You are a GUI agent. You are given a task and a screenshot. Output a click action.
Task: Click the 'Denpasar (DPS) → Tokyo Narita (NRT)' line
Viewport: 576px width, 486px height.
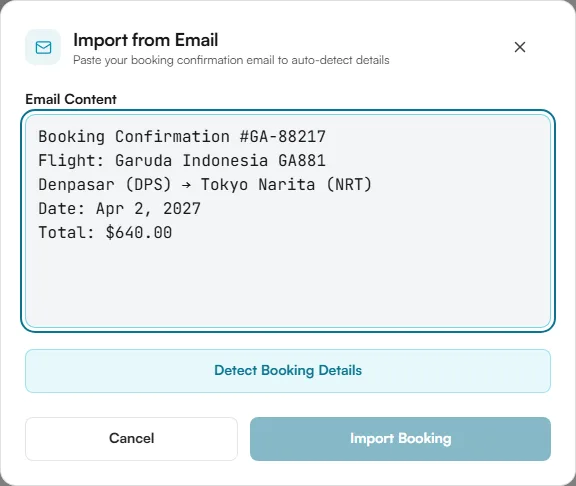tap(205, 184)
